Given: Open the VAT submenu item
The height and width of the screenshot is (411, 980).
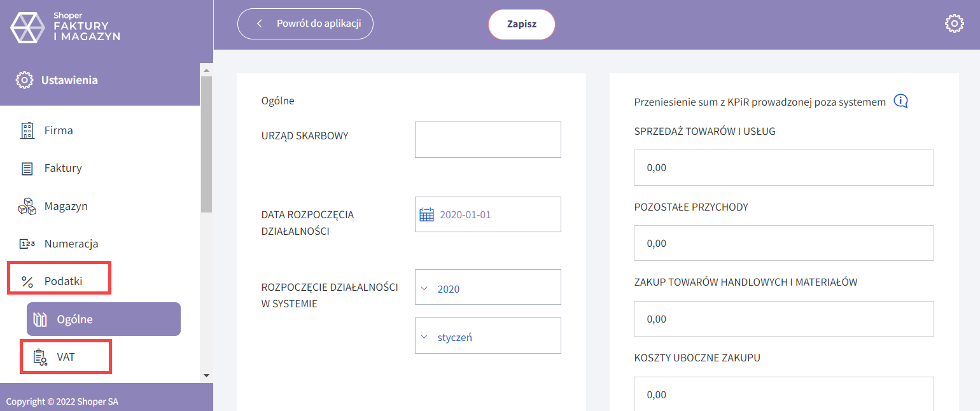Looking at the screenshot, I should pos(66,356).
